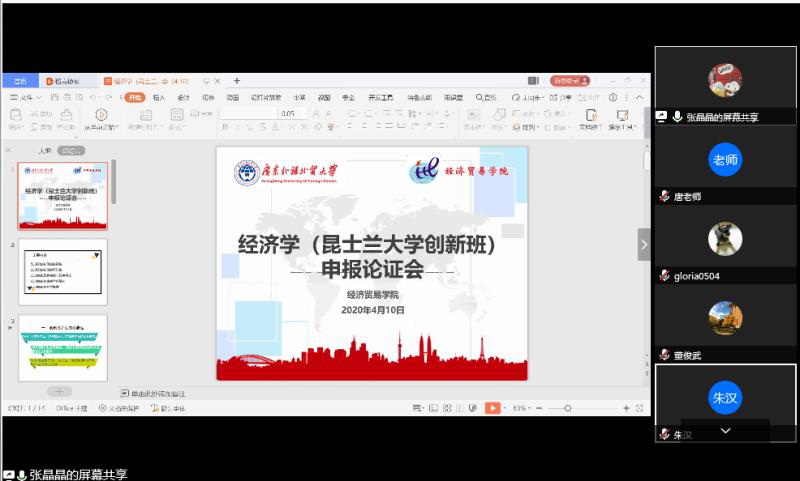Open a new tab with plus icon

pyautogui.click(x=237, y=81)
